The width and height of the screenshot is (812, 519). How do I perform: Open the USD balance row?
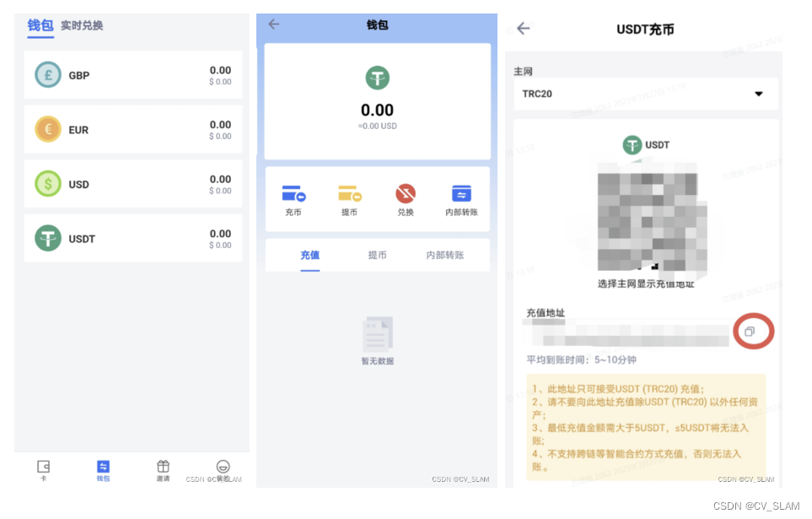pyautogui.click(x=133, y=183)
